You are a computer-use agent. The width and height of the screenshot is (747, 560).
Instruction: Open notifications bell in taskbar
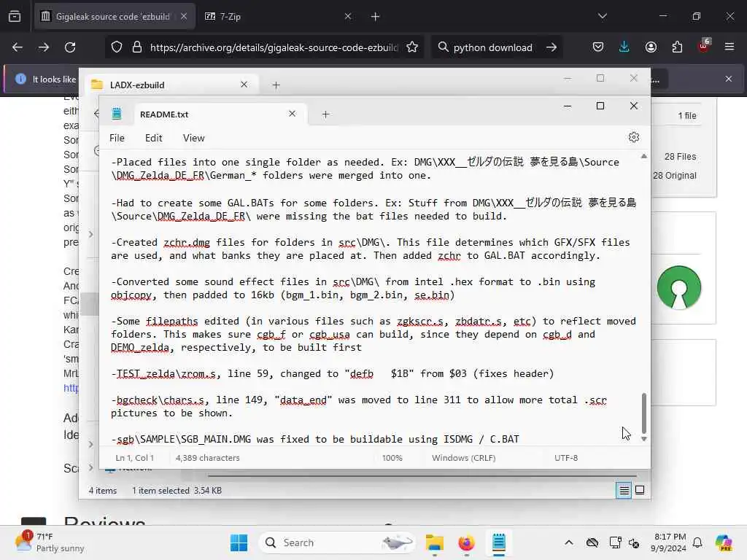click(x=697, y=542)
